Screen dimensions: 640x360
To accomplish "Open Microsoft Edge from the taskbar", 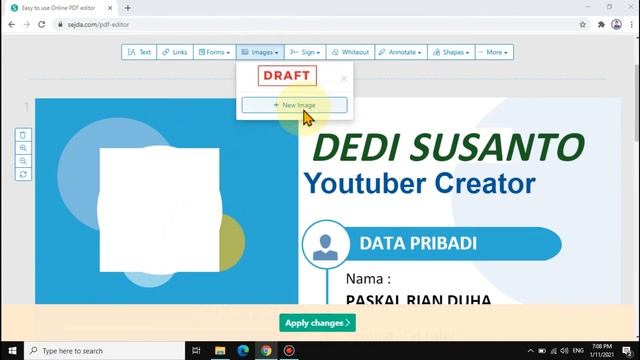I will coord(243,351).
